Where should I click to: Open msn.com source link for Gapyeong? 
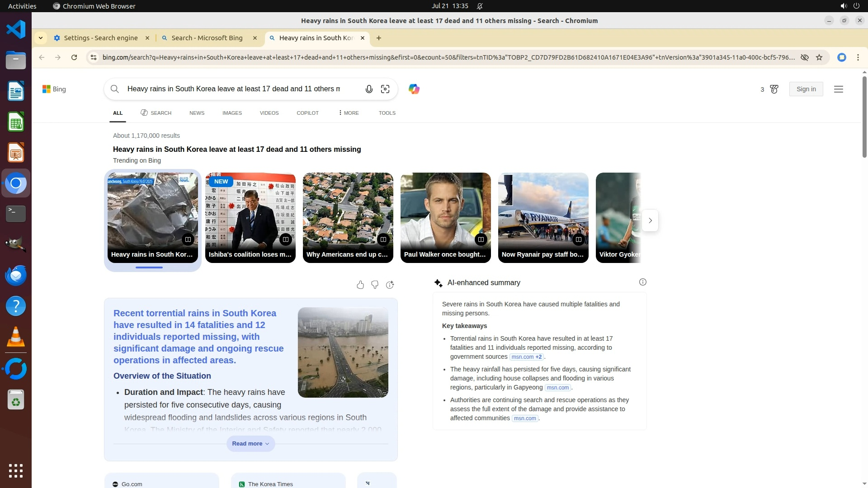tap(557, 388)
